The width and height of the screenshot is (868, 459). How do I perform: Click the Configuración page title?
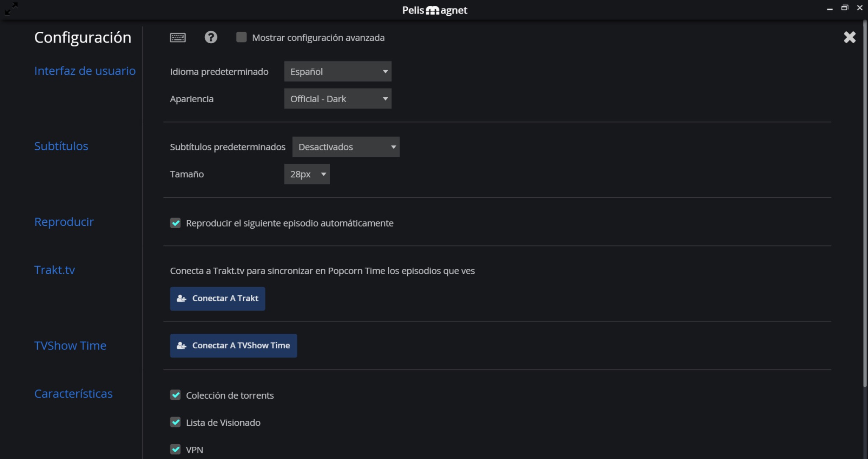(x=83, y=37)
